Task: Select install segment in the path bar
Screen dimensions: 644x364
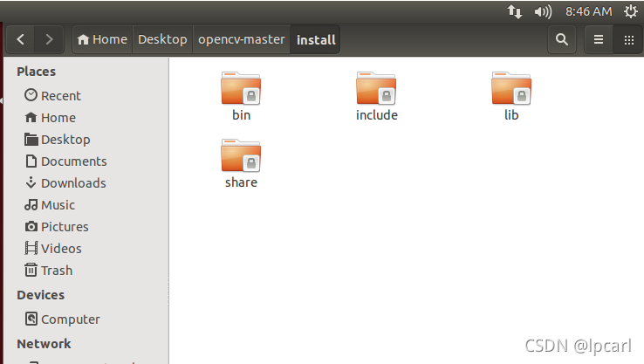Action: point(315,39)
